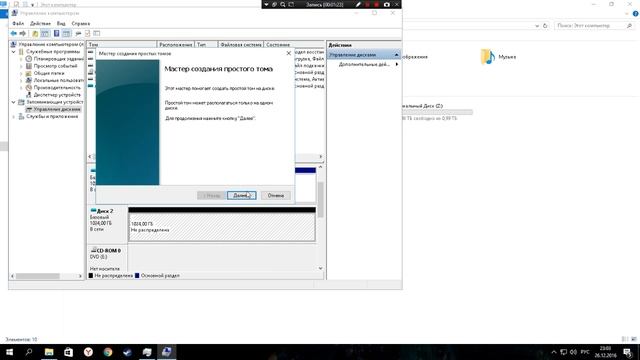Click the Отмена button in the wizard
This screenshot has width=640, height=360.
276,196
